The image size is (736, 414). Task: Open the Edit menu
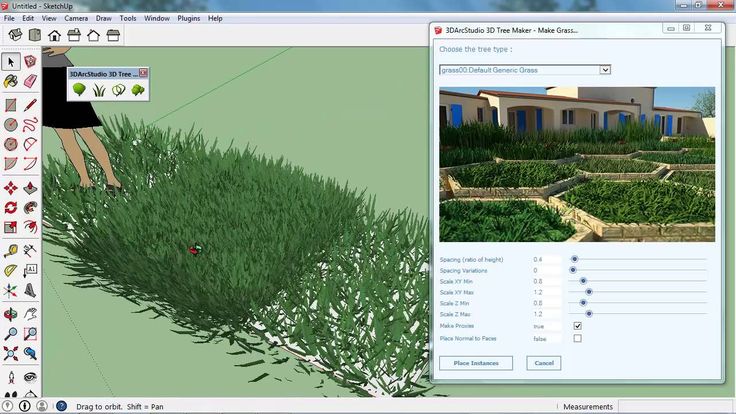click(x=28, y=18)
